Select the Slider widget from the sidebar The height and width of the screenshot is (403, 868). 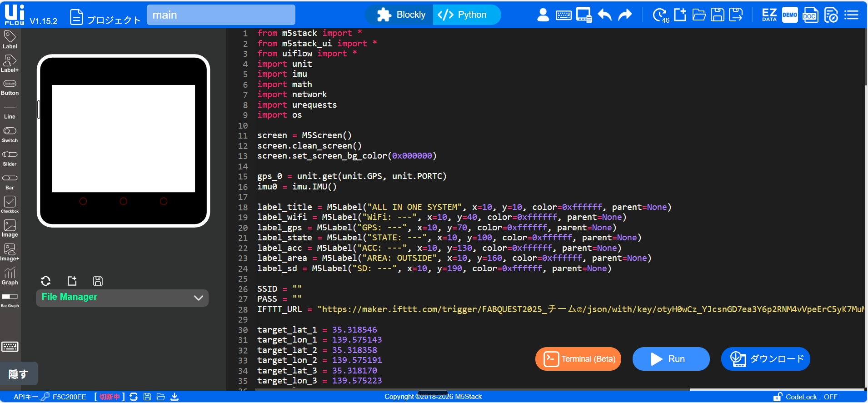point(10,158)
